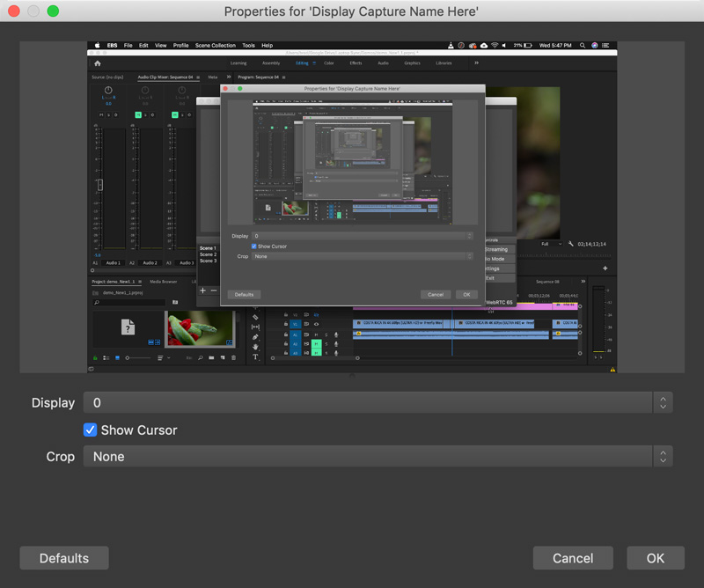Select the Source (no clips) panel tab

pyautogui.click(x=107, y=77)
